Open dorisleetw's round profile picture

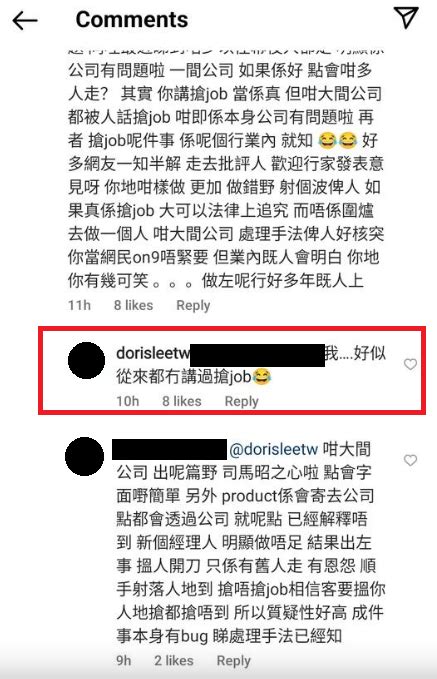coord(87,360)
